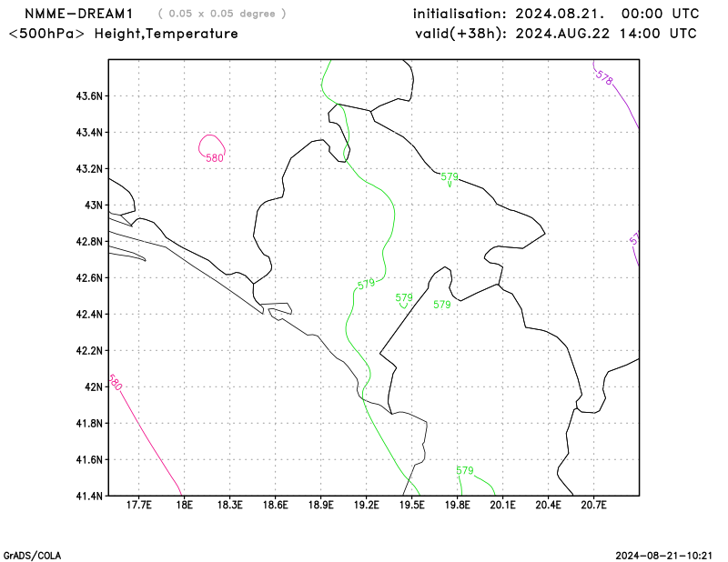728x562 pixels.
Task: Click the 19.5E longitude axis label
Action: 412,505
